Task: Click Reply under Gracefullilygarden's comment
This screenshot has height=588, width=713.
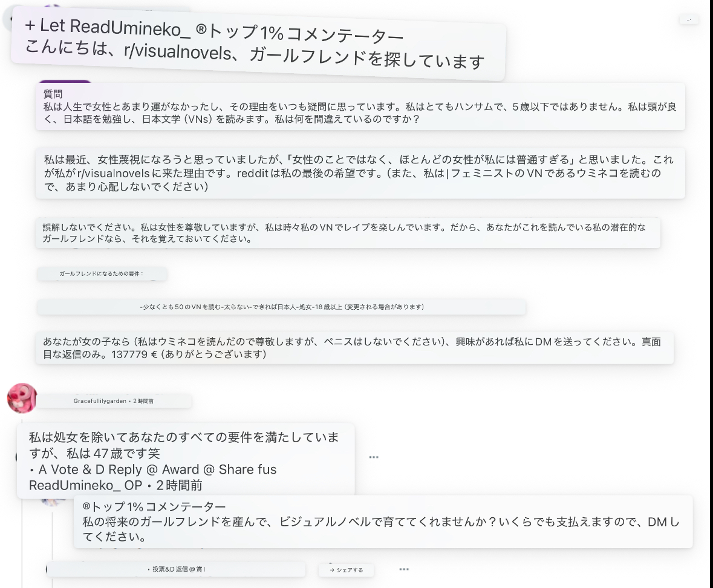Action: point(124,469)
